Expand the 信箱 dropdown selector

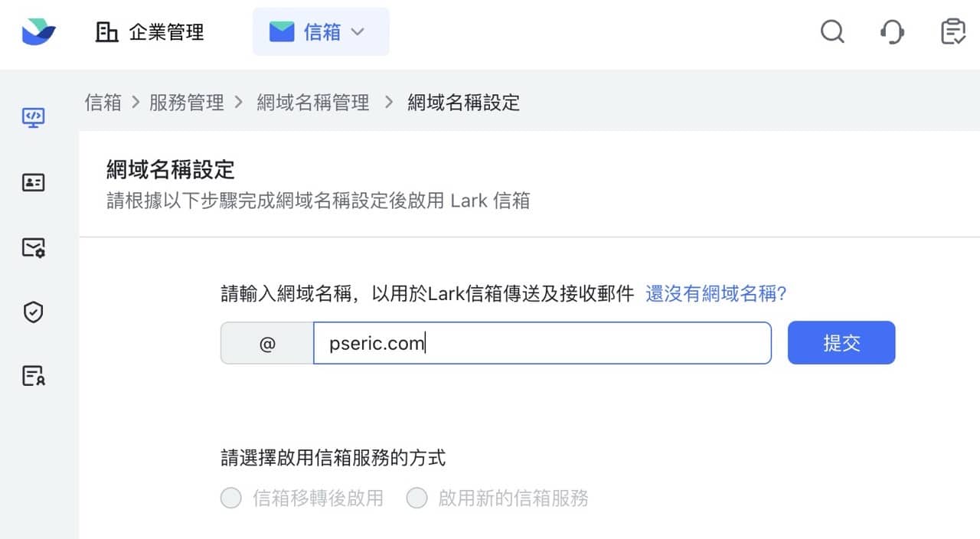(x=321, y=32)
